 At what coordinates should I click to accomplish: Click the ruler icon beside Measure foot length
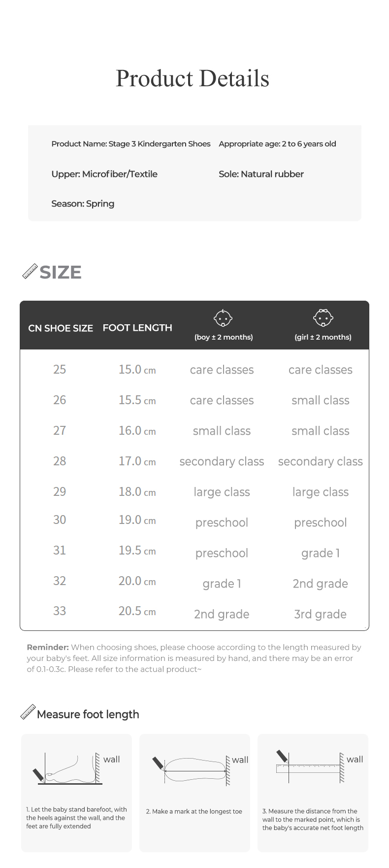28,712
